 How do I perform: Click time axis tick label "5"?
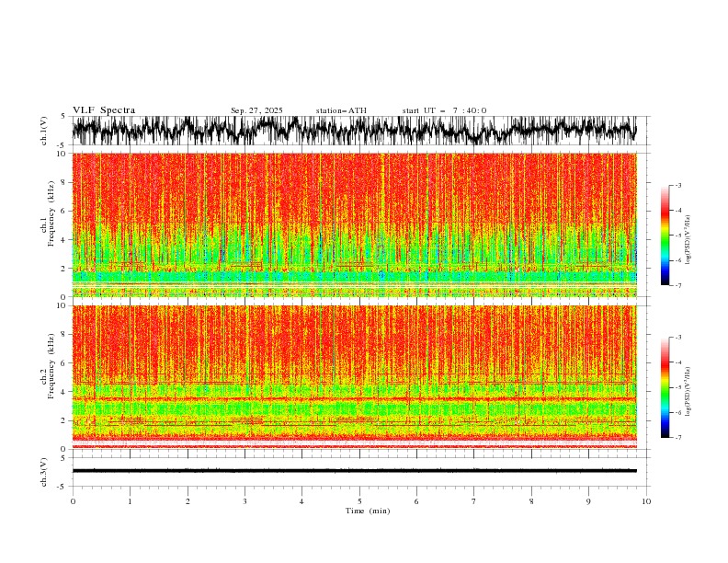[359, 501]
